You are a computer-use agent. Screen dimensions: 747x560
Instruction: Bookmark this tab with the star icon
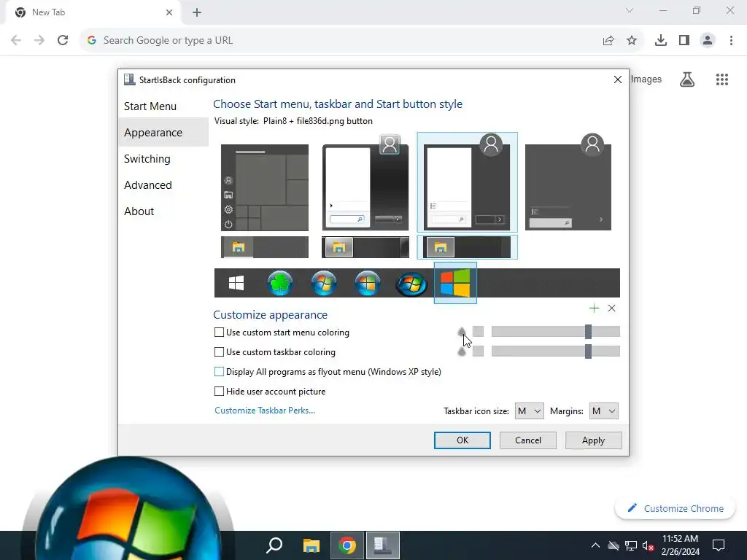[632, 41]
